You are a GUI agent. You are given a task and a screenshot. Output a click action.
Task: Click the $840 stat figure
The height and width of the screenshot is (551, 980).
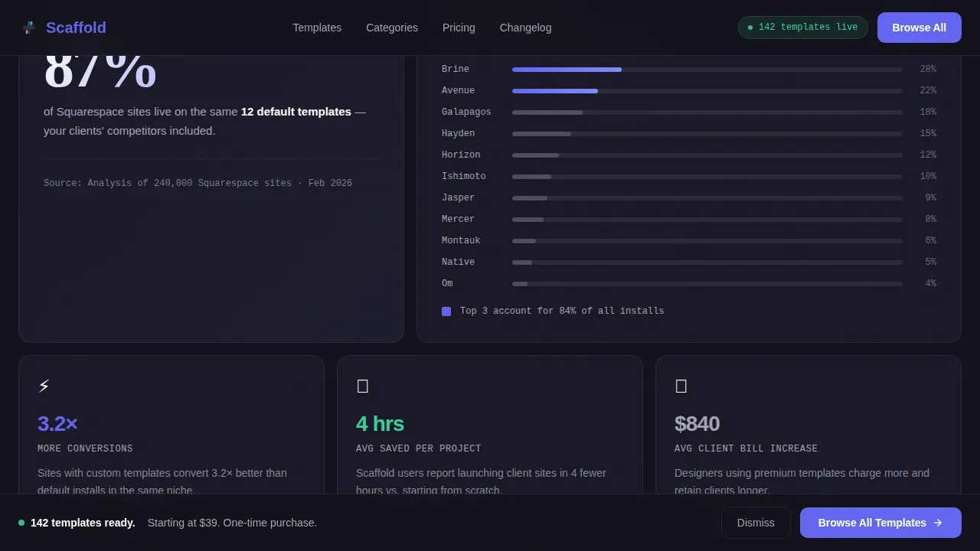click(697, 423)
